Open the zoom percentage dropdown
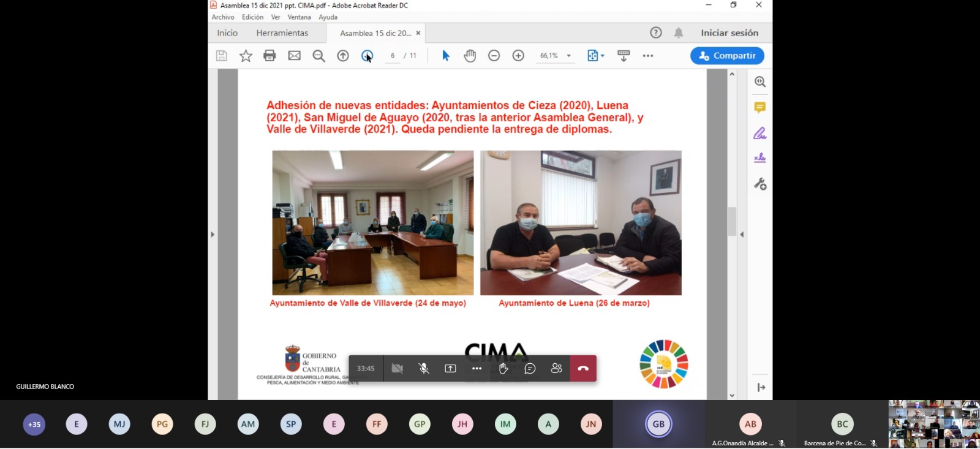 click(x=569, y=56)
